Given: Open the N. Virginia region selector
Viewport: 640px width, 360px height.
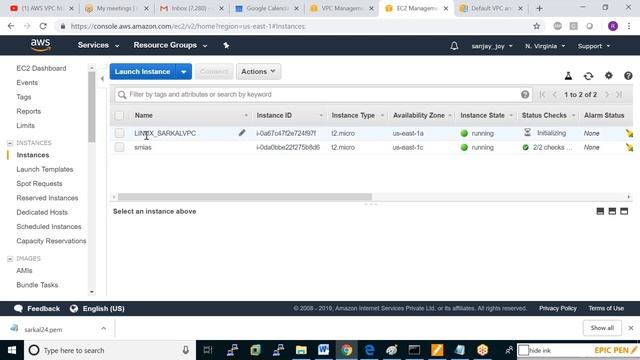Looking at the screenshot, I should 545,46.
